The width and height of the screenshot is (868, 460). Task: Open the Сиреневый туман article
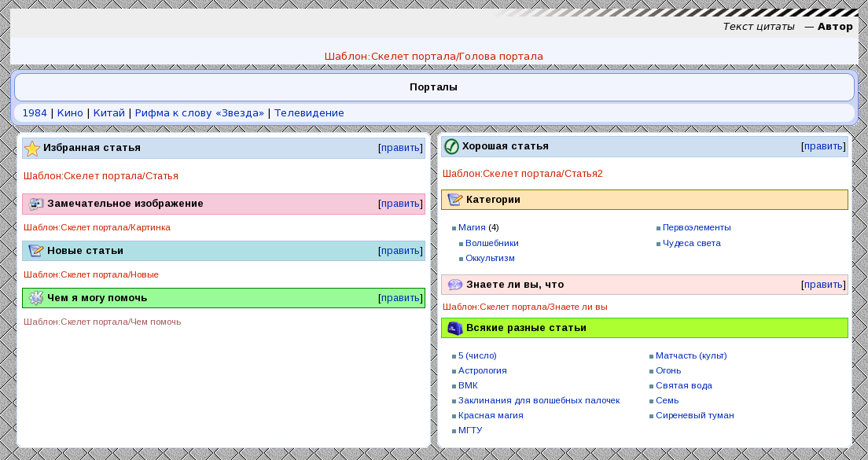694,415
